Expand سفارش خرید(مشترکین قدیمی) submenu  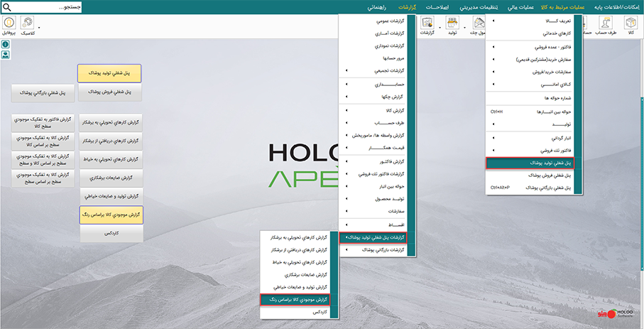tap(530, 60)
